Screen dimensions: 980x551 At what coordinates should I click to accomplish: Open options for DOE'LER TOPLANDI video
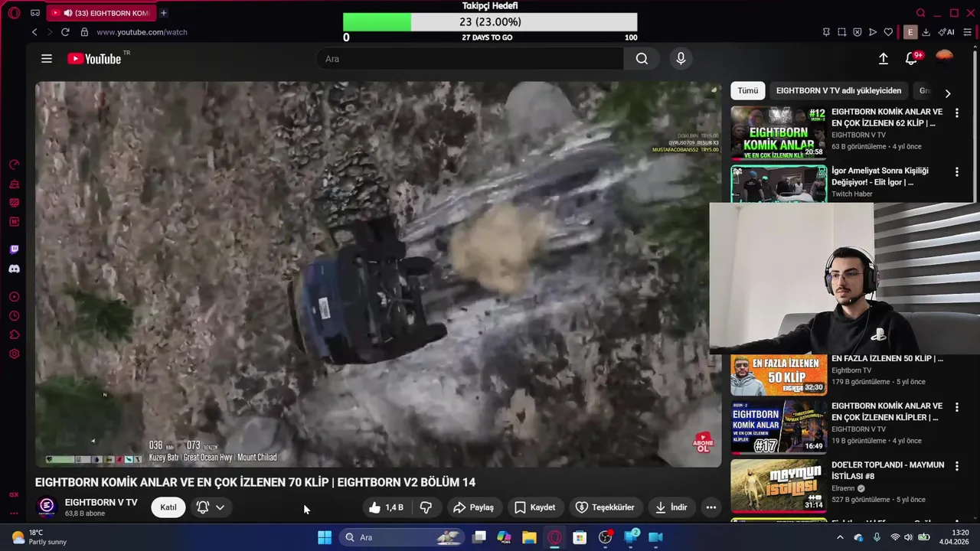coord(956,466)
